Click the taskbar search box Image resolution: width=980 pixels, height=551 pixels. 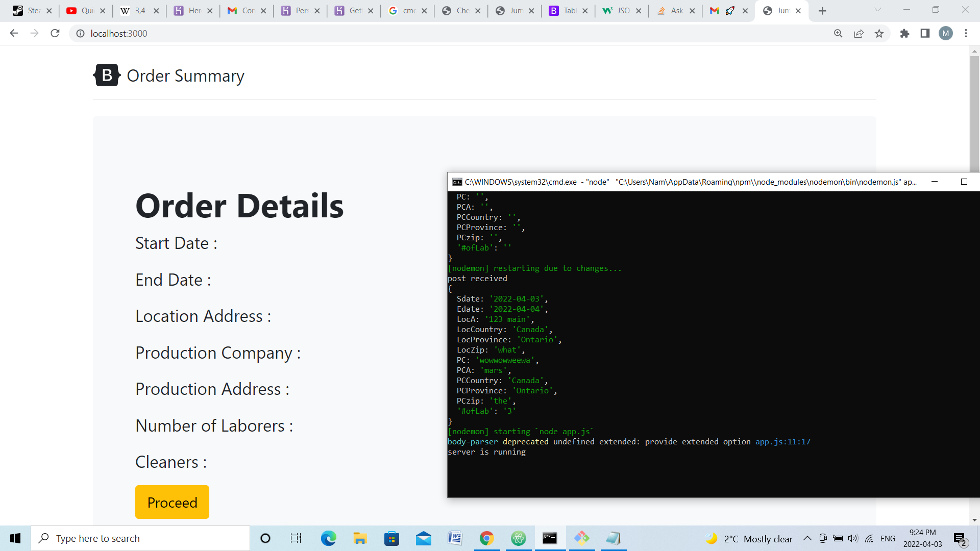pyautogui.click(x=140, y=538)
